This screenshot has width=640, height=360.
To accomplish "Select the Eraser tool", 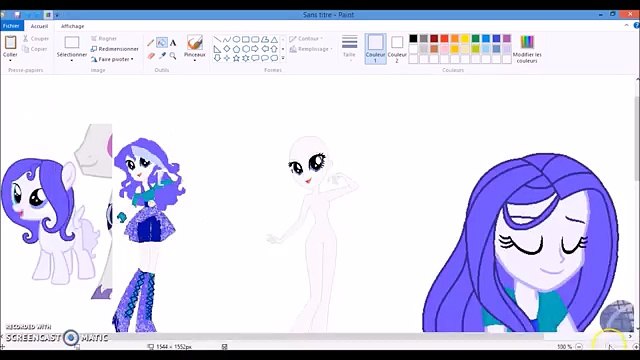I will [x=151, y=56].
